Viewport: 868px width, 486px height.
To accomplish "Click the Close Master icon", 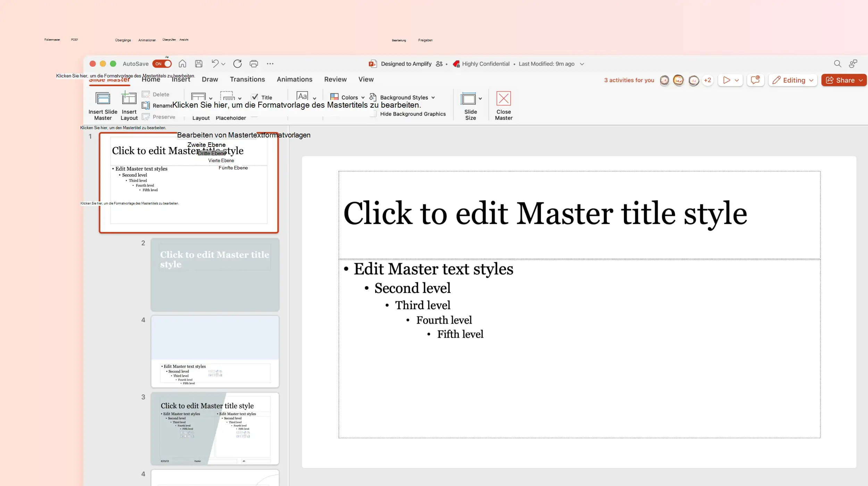I will 503,99.
